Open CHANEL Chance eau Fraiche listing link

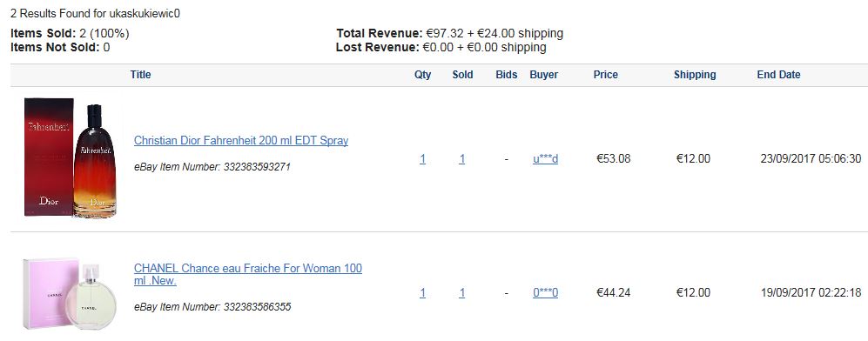click(248, 274)
